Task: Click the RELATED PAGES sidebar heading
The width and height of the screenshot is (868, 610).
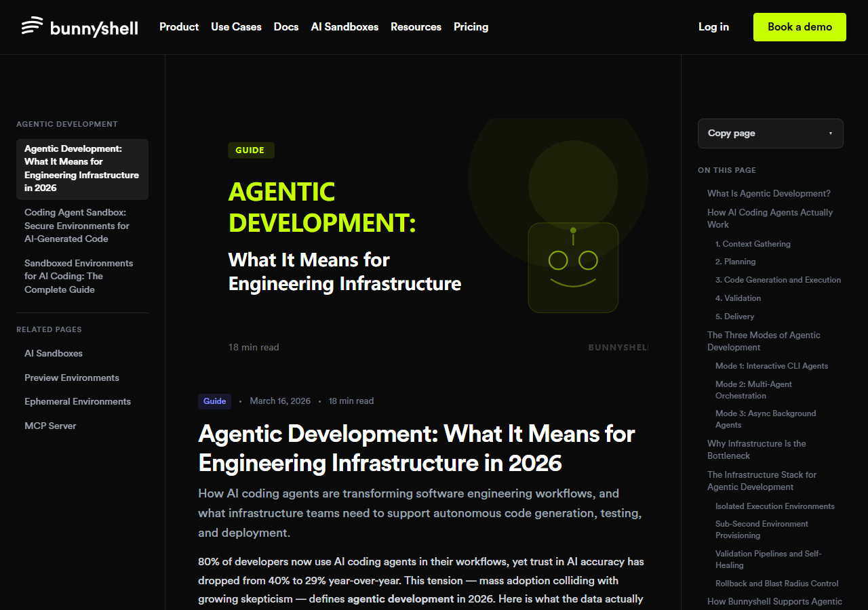Action: 49,329
